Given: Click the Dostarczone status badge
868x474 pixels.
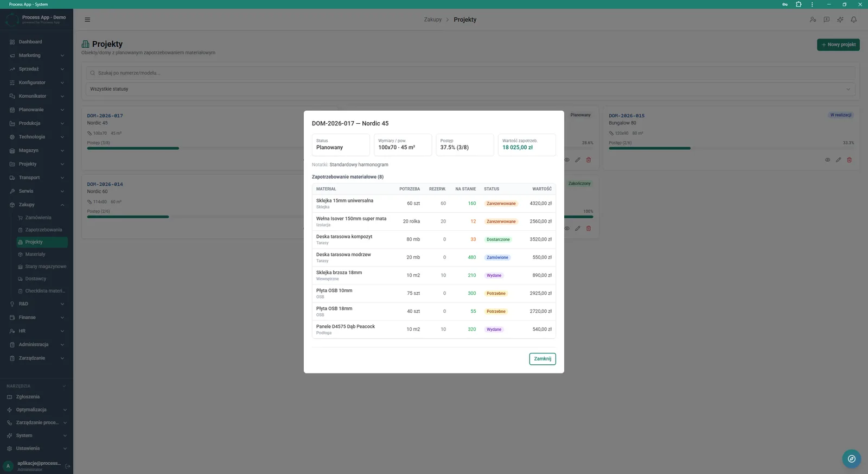Looking at the screenshot, I should click(x=498, y=239).
